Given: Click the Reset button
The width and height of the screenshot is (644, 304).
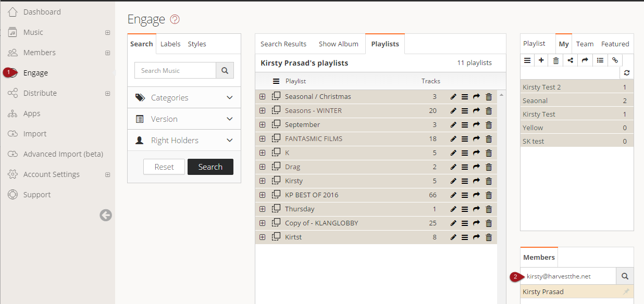Looking at the screenshot, I should point(164,167).
